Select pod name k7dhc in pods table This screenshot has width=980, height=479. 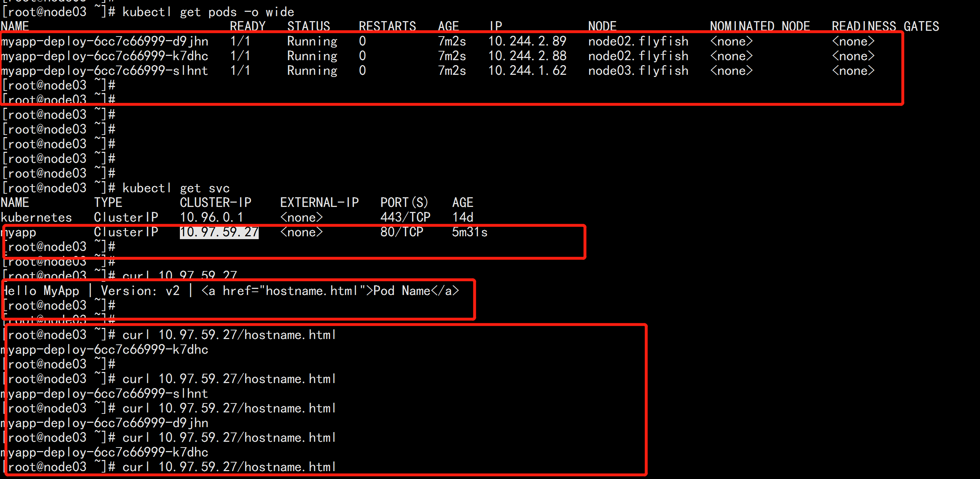pyautogui.click(x=105, y=56)
